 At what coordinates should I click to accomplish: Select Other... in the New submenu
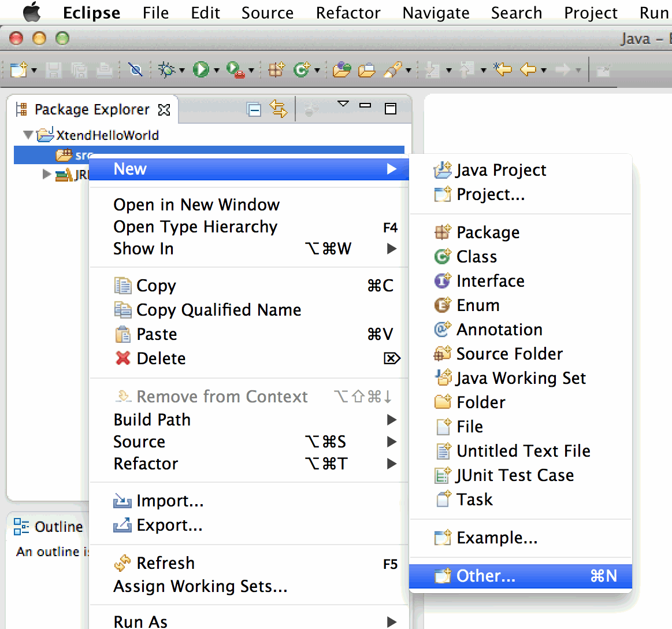pos(485,576)
